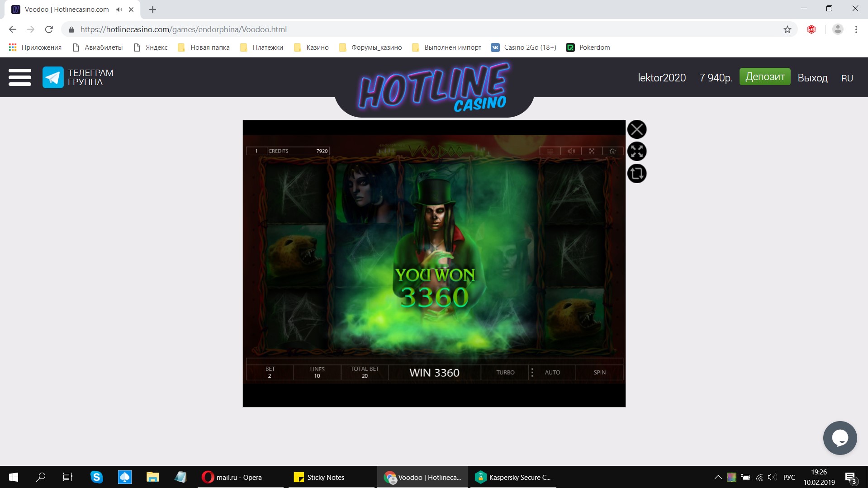
Task: Go to the in-game home icon
Action: click(612, 151)
